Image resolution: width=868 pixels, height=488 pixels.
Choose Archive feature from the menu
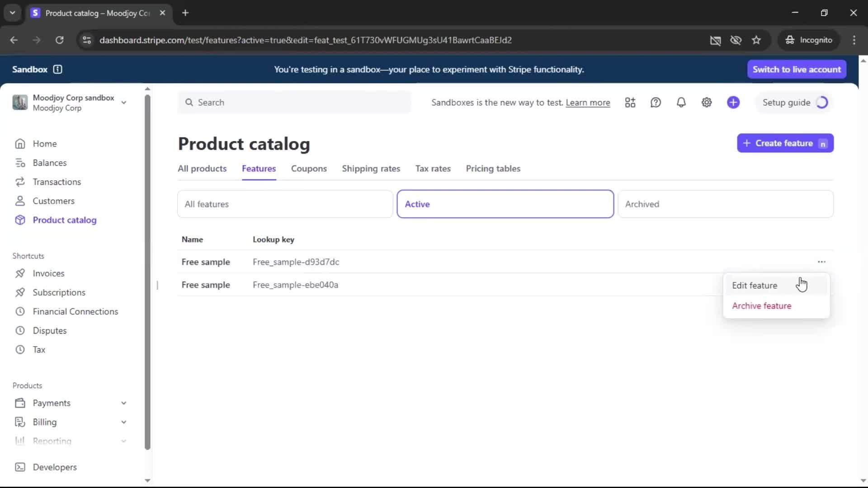(776, 306)
